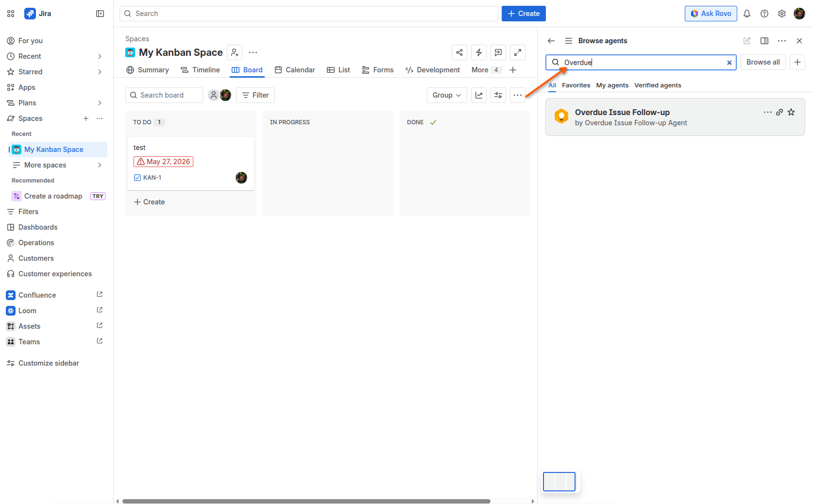Collapse the sidebar with the panel icon

coord(100,14)
